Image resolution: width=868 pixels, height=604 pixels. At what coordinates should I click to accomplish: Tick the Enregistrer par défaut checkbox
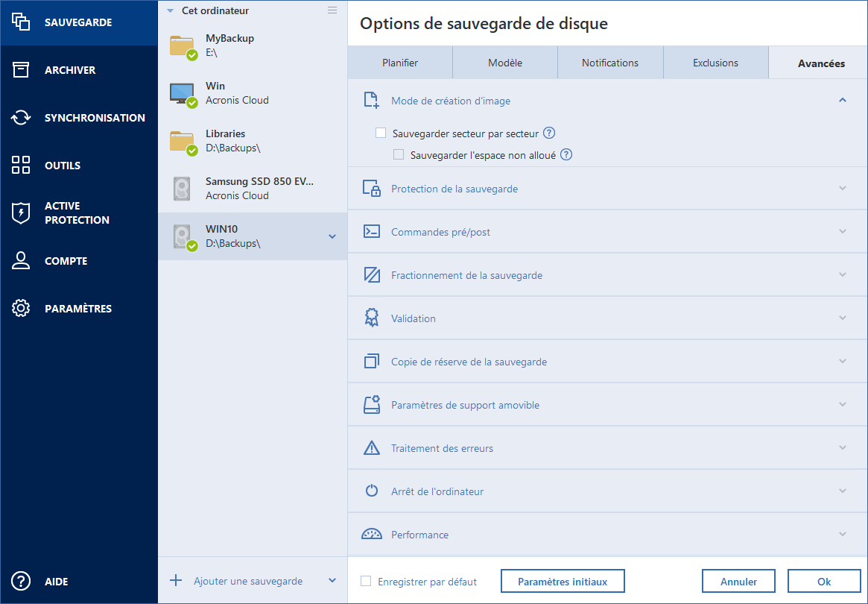[x=366, y=582]
